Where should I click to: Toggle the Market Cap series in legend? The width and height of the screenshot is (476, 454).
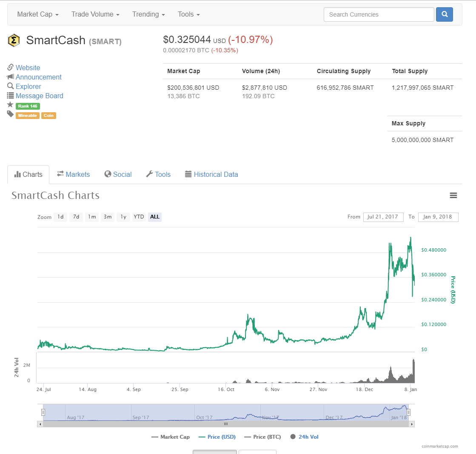[x=171, y=437]
